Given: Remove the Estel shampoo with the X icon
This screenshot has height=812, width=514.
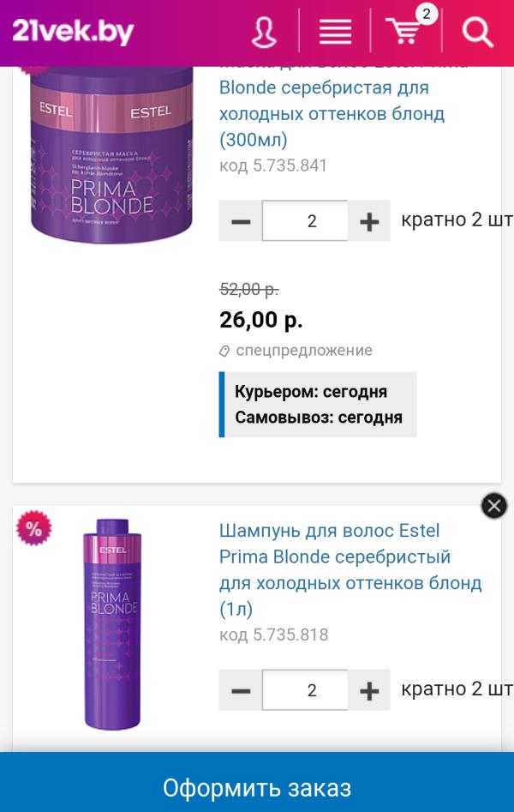Looking at the screenshot, I should click(x=494, y=506).
